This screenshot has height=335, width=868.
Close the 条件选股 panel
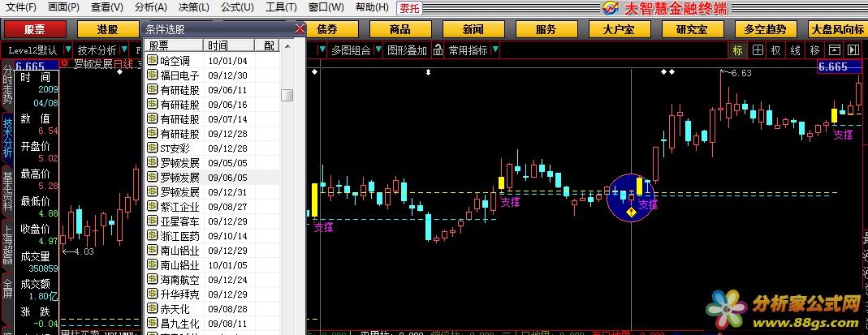pos(300,29)
